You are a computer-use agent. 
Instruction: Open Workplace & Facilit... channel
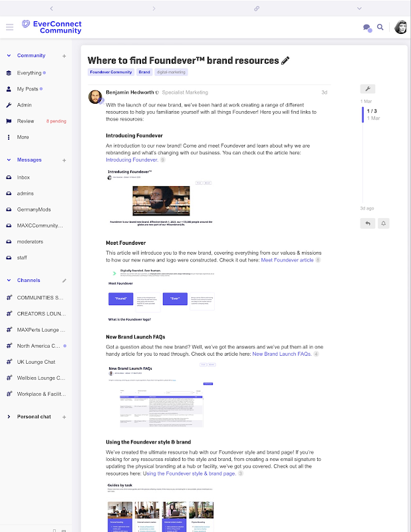(36, 394)
